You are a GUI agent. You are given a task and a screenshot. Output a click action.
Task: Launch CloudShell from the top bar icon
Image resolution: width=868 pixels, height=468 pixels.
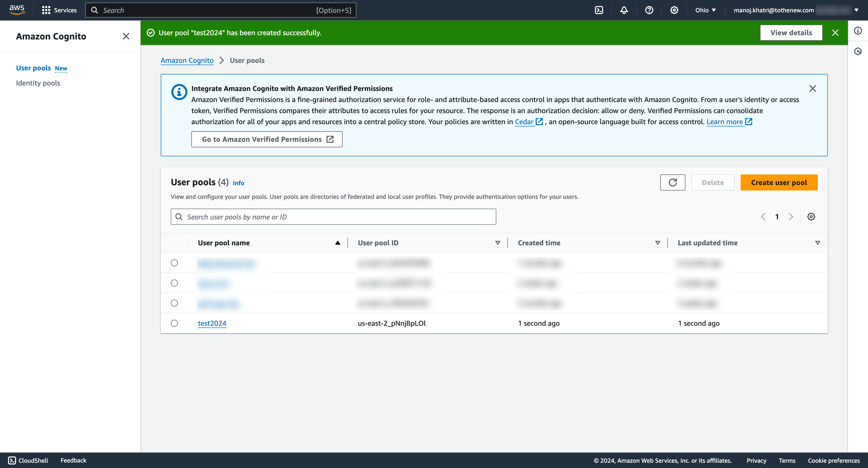599,10
